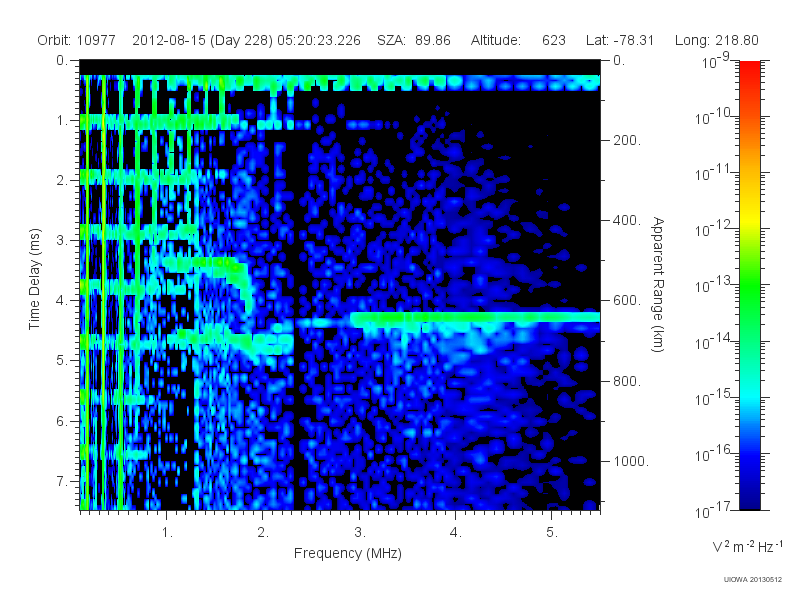
Task: Click the 'Lat: -78.31' text
Action: pyautogui.click(x=620, y=40)
